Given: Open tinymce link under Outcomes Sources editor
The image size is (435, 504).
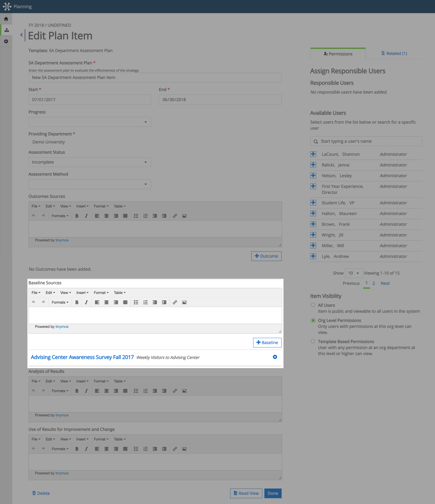Looking at the screenshot, I should 62,240.
